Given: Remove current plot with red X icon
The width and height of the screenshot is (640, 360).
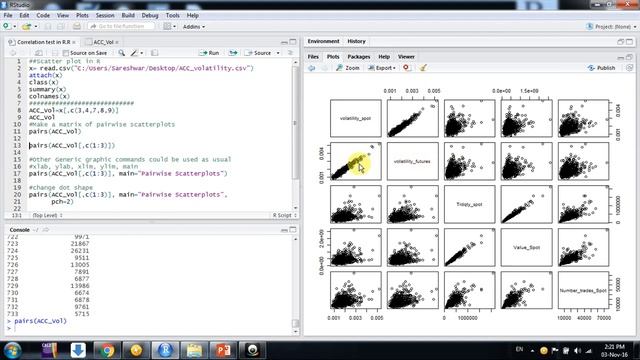Looking at the screenshot, I should click(x=406, y=68).
